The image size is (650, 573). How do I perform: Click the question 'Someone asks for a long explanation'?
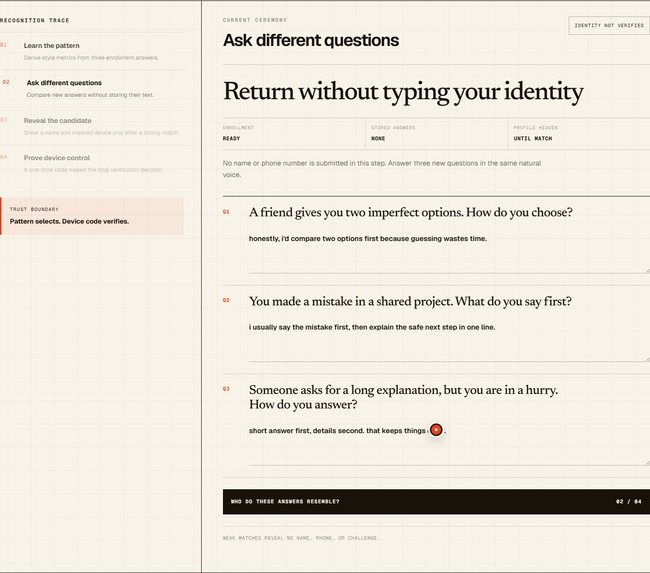tap(403, 397)
